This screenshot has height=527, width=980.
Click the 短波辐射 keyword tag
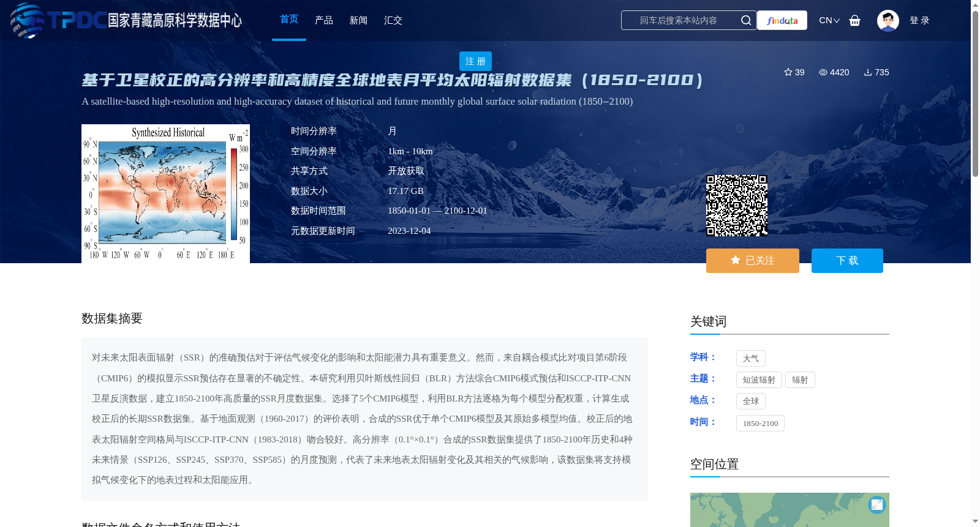pyautogui.click(x=759, y=380)
